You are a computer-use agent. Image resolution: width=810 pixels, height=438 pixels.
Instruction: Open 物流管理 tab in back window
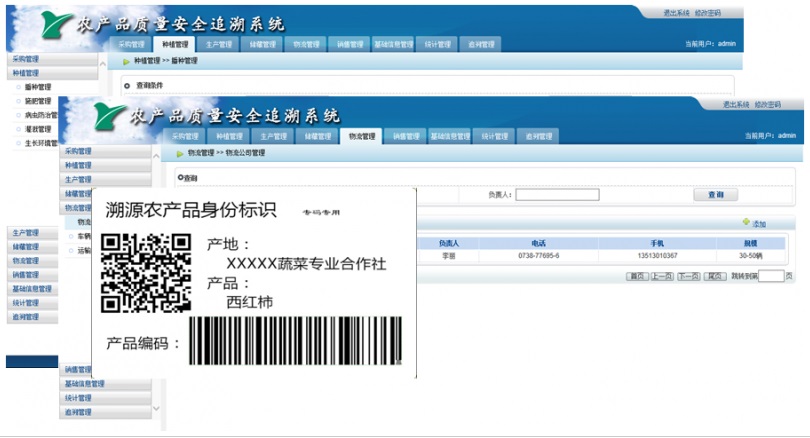(x=306, y=44)
